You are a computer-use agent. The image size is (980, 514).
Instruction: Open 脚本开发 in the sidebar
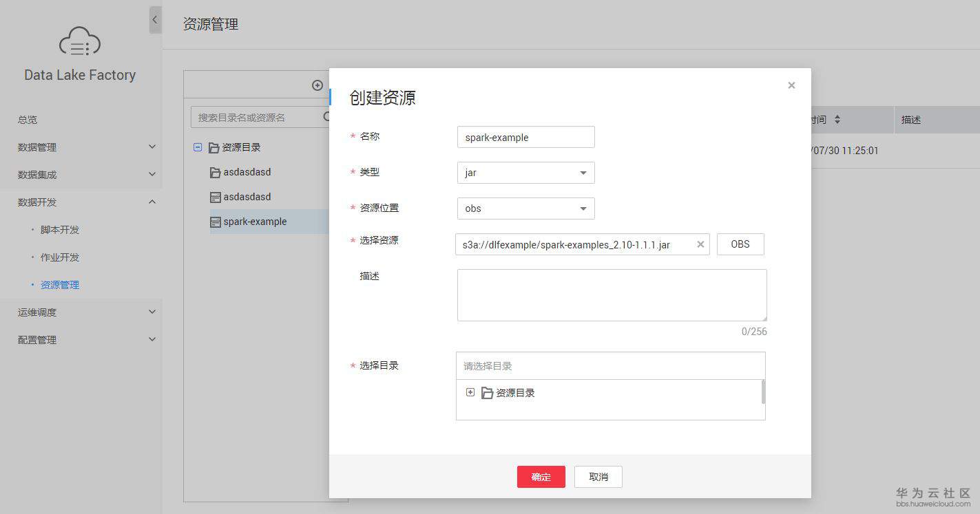pyautogui.click(x=60, y=230)
